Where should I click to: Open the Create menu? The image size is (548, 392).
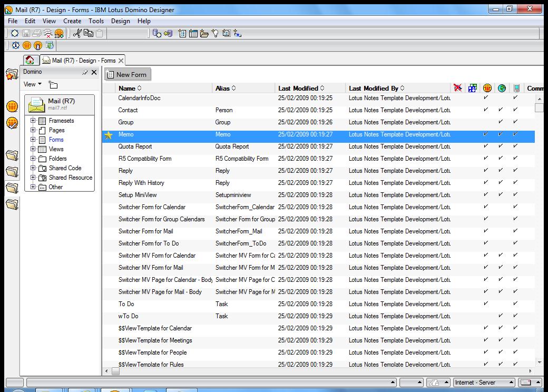(x=72, y=21)
